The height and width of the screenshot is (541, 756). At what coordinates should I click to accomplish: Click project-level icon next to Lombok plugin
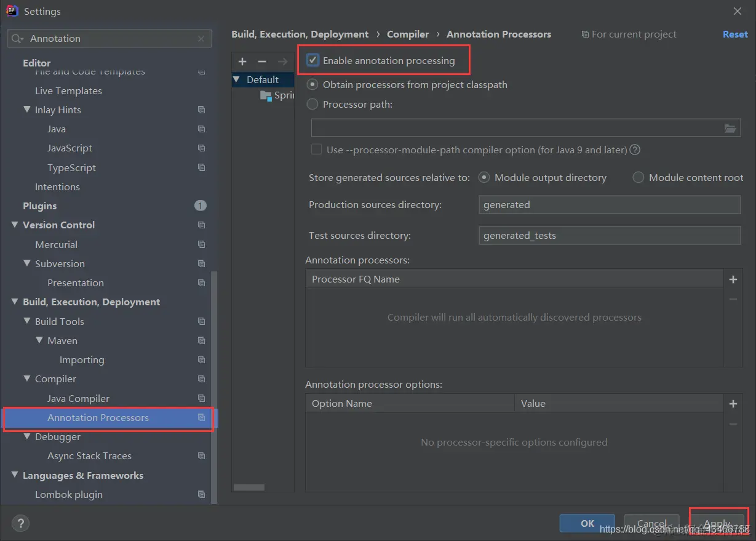pos(201,494)
